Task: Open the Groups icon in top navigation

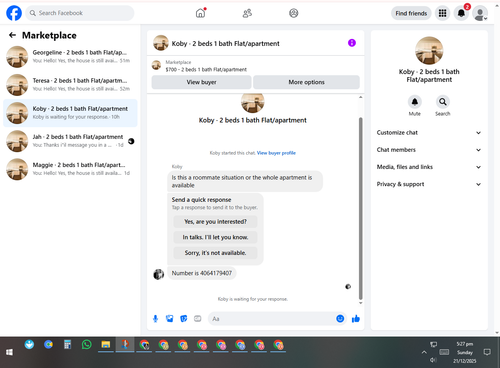Action: [x=294, y=13]
